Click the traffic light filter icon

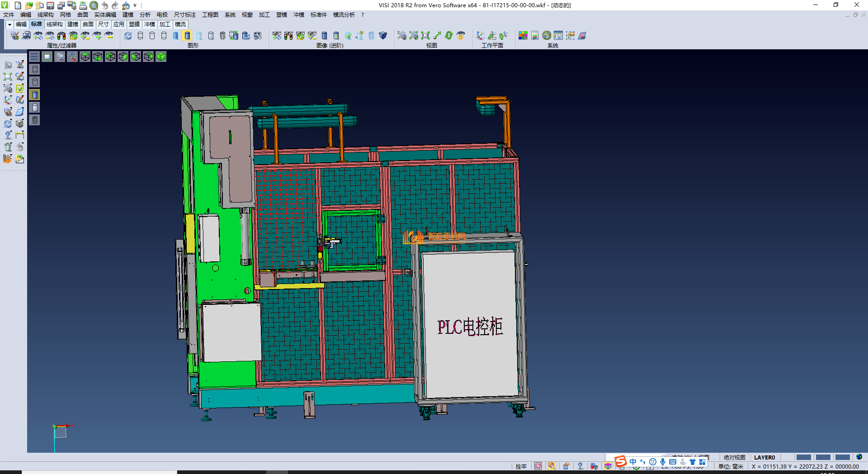coord(61,36)
